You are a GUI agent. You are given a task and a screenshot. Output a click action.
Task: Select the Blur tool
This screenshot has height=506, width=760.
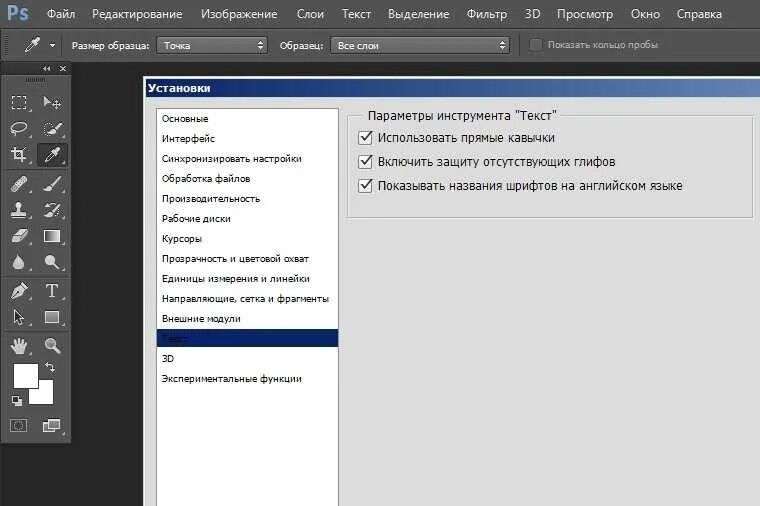19,262
